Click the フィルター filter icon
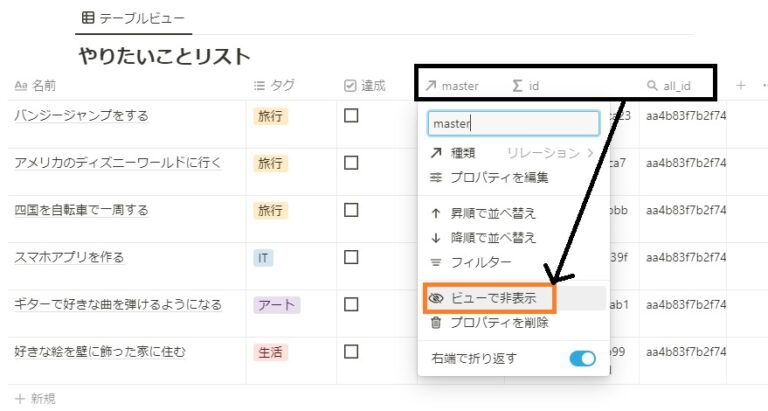 436,262
